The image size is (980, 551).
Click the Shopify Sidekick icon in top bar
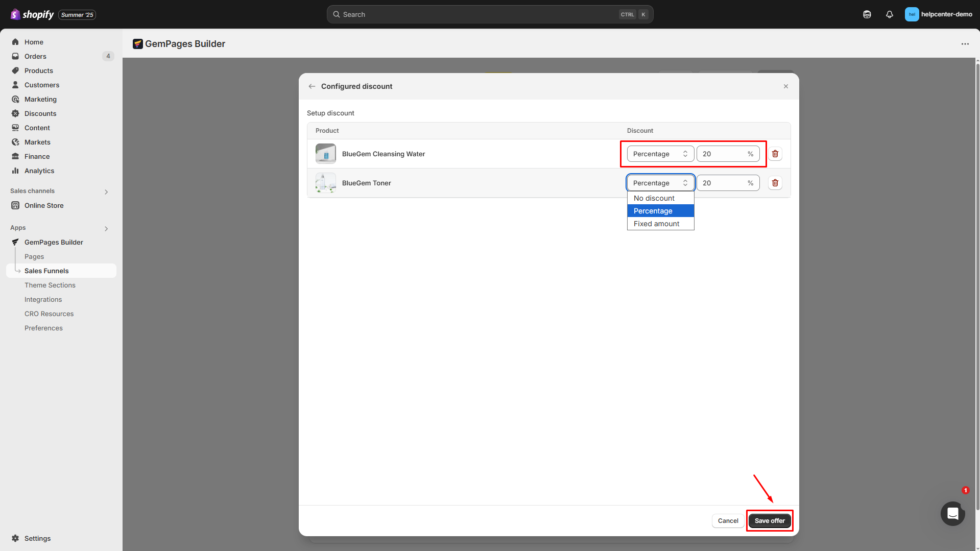tap(867, 14)
